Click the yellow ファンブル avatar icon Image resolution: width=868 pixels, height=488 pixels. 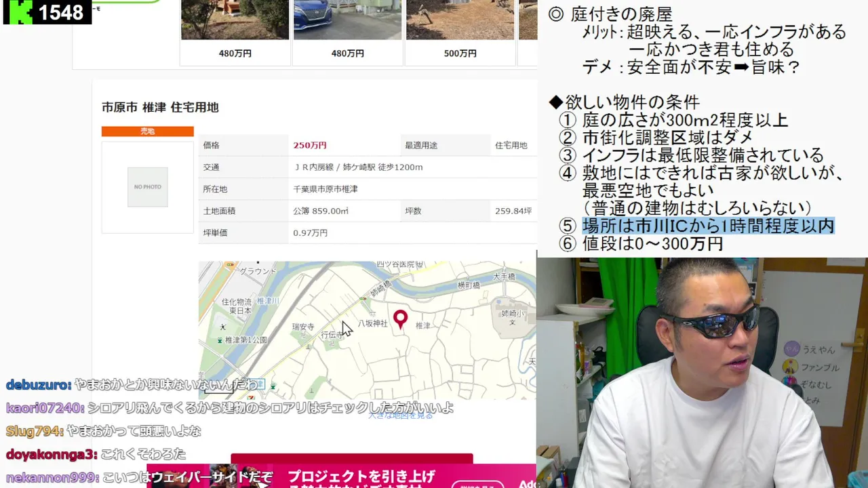point(790,367)
